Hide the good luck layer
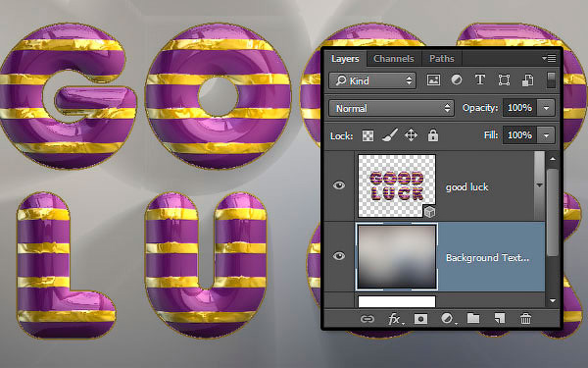The height and width of the screenshot is (368, 588). click(x=339, y=185)
